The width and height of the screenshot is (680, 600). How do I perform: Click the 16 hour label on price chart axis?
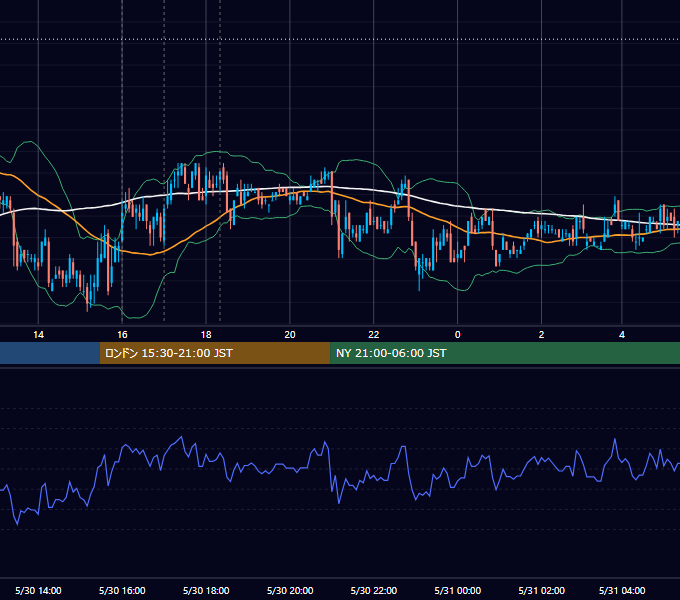122,335
